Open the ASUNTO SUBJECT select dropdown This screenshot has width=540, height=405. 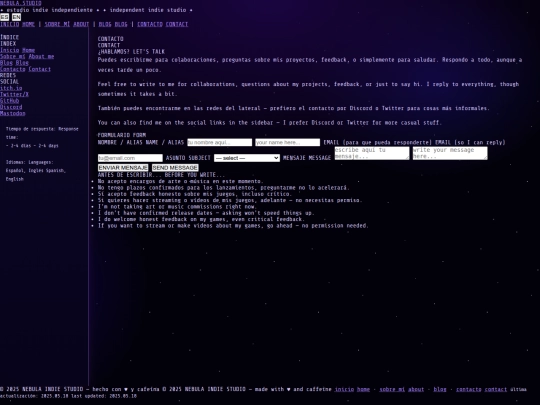(x=247, y=158)
